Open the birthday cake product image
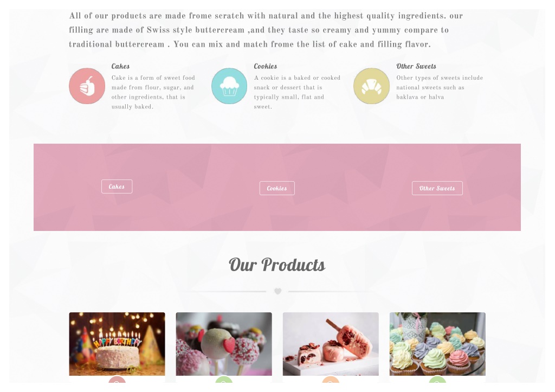Image resolution: width=555 pixels, height=392 pixels. (x=117, y=344)
